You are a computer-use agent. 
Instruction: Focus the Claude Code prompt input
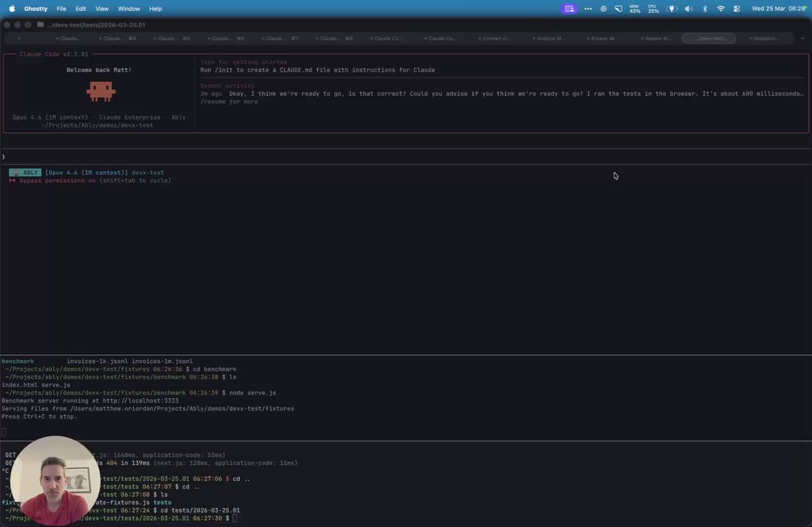click(406, 157)
